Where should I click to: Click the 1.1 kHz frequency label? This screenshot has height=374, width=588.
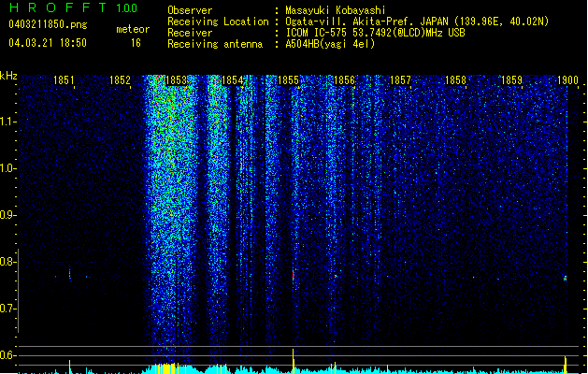pos(7,122)
